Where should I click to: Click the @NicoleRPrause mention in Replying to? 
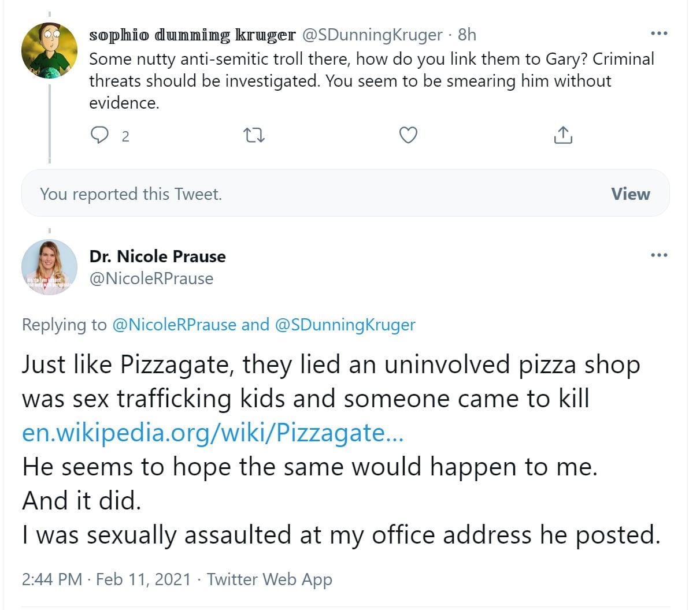(174, 325)
